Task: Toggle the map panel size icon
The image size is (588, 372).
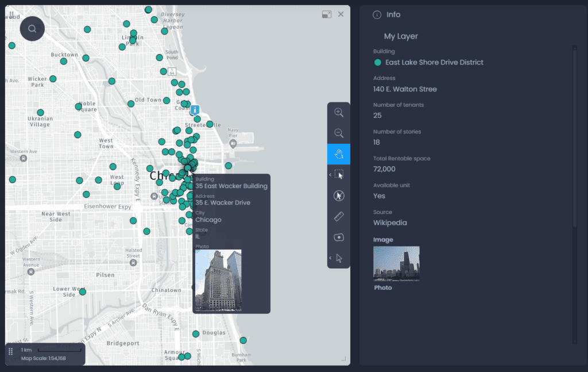Action: 327,14
